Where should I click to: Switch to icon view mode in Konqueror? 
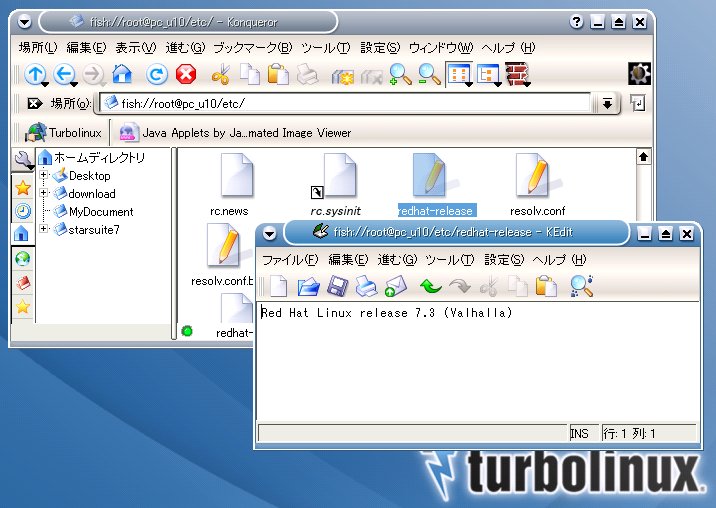click(458, 74)
